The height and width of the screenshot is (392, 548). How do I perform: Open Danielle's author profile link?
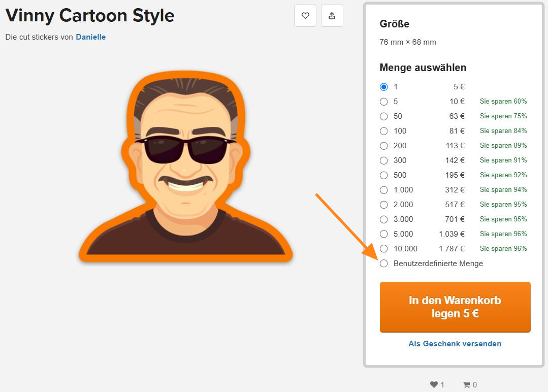(x=91, y=37)
